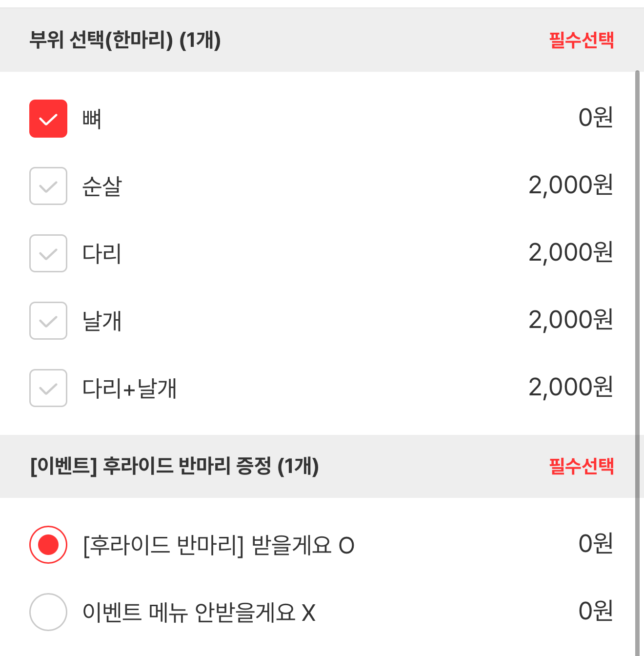Screen dimensions: 644x656
Task: Select the 안받을게요 X radio button
Action: (x=48, y=612)
